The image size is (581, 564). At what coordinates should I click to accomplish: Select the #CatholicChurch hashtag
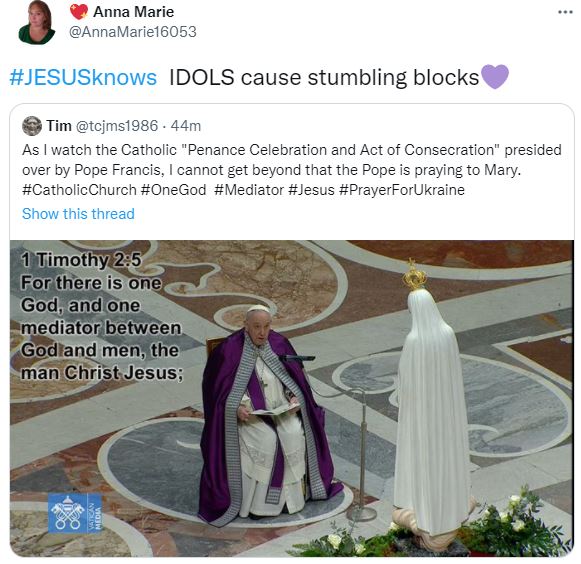click(x=79, y=190)
